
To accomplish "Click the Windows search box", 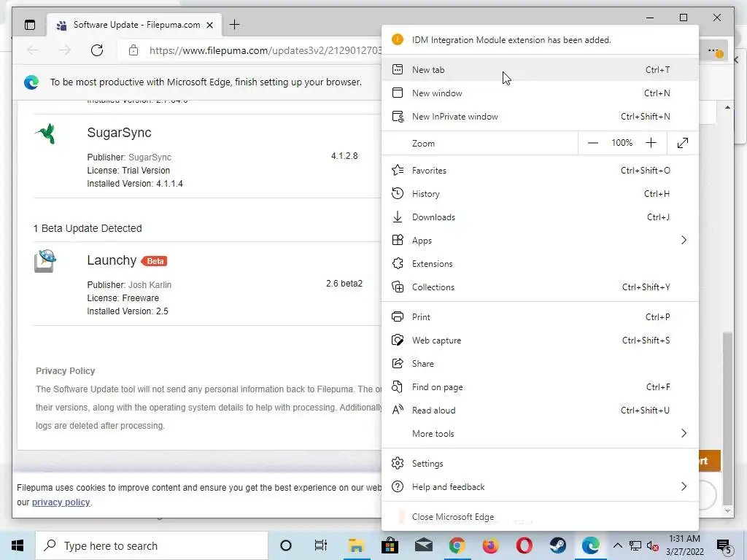I will (x=152, y=545).
